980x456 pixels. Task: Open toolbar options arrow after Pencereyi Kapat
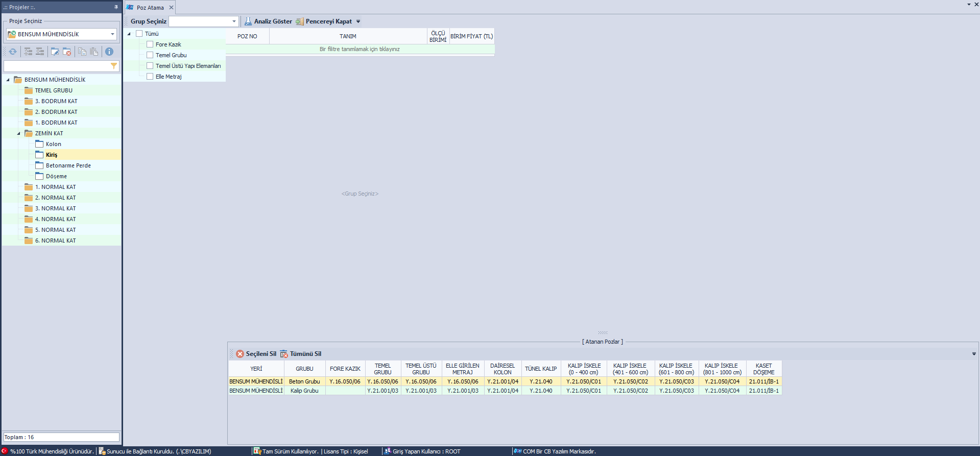point(358,21)
